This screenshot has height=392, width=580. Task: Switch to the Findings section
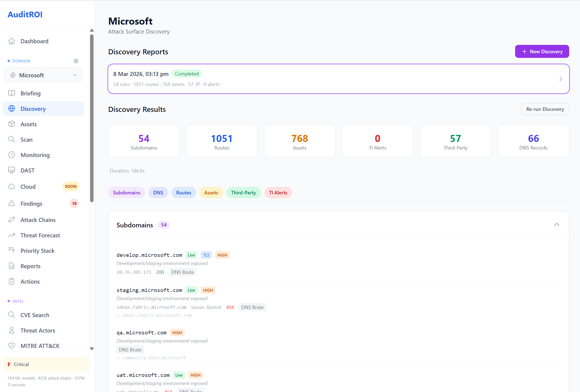(31, 203)
